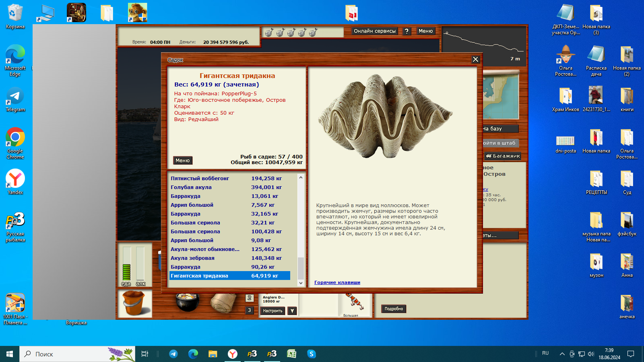The image size is (644, 362).
Task: Open Windows Start menu
Action: (10, 354)
